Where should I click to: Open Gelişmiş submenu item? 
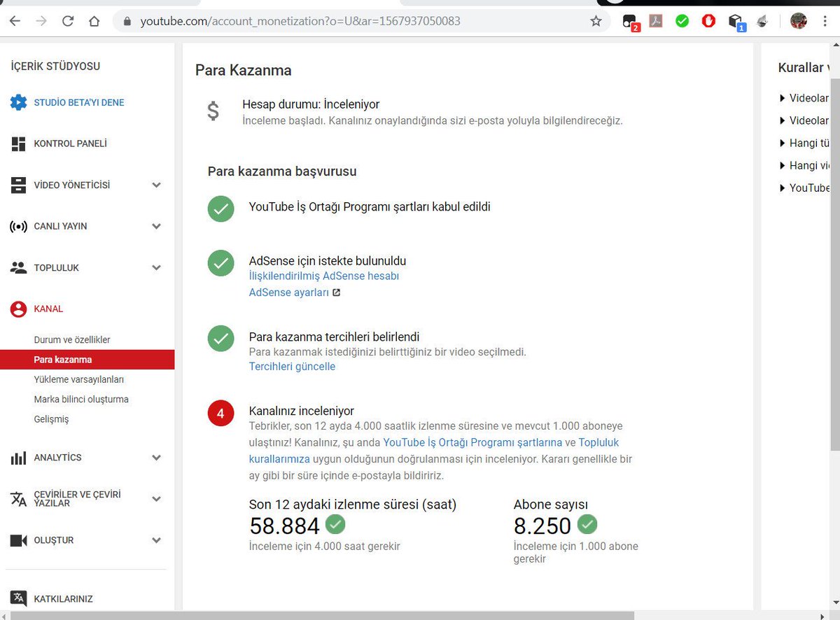coord(51,419)
